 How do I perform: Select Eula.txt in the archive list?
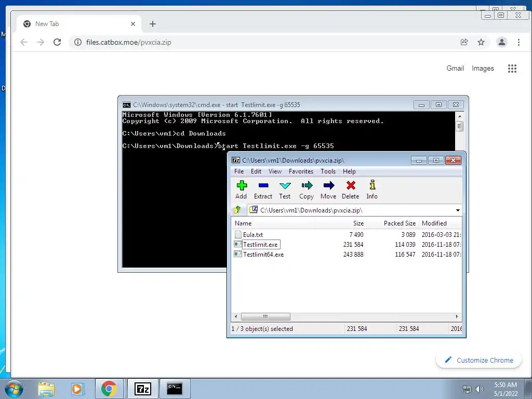(x=253, y=234)
